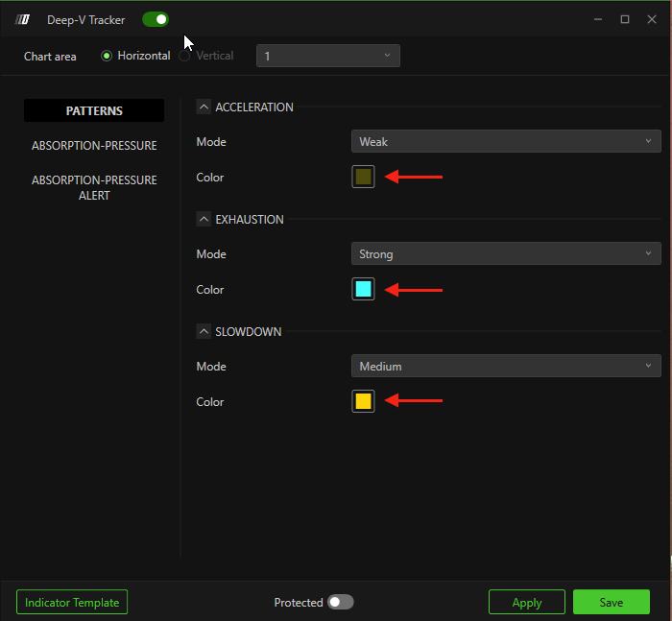Edit the yellow Slowdown color swatch
This screenshot has width=672, height=621.
[363, 401]
